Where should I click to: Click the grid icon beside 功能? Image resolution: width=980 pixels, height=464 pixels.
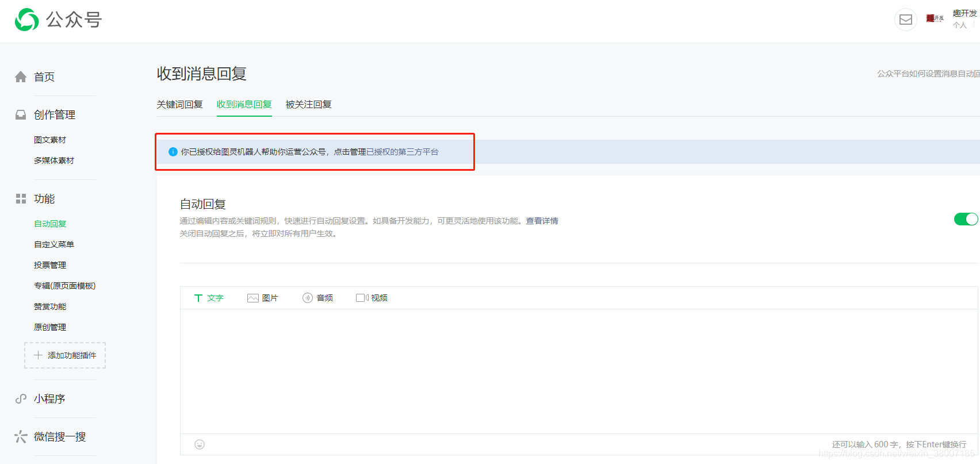[x=21, y=199]
